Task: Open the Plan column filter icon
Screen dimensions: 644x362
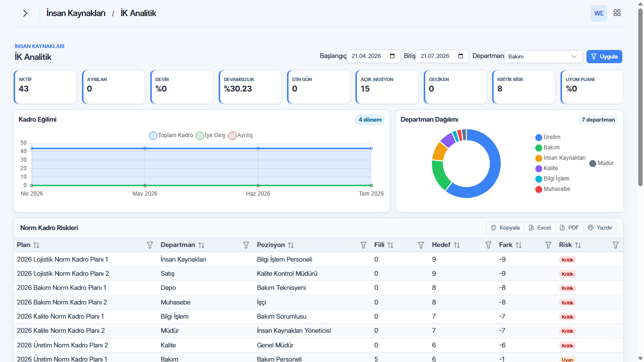Action: click(x=150, y=245)
